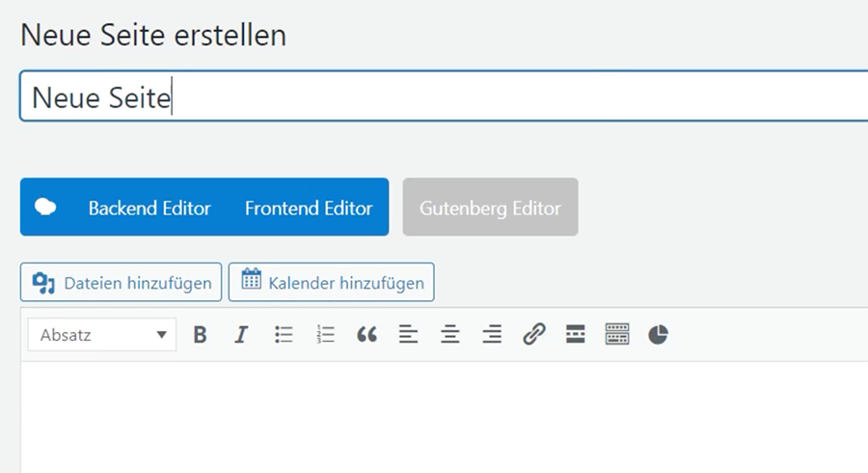This screenshot has height=473, width=868.
Task: Apply blockquote formatting
Action: pos(366,335)
